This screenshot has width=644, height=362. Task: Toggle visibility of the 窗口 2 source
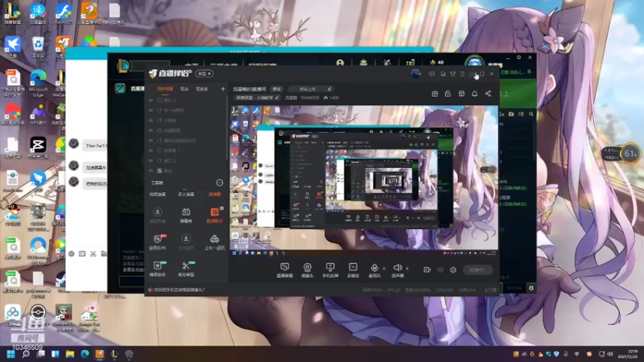click(x=151, y=160)
